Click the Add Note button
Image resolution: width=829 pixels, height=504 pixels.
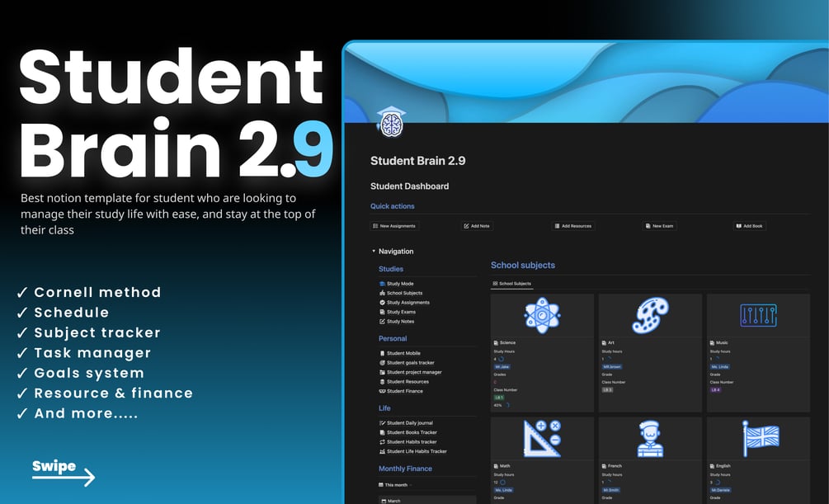[x=477, y=226]
